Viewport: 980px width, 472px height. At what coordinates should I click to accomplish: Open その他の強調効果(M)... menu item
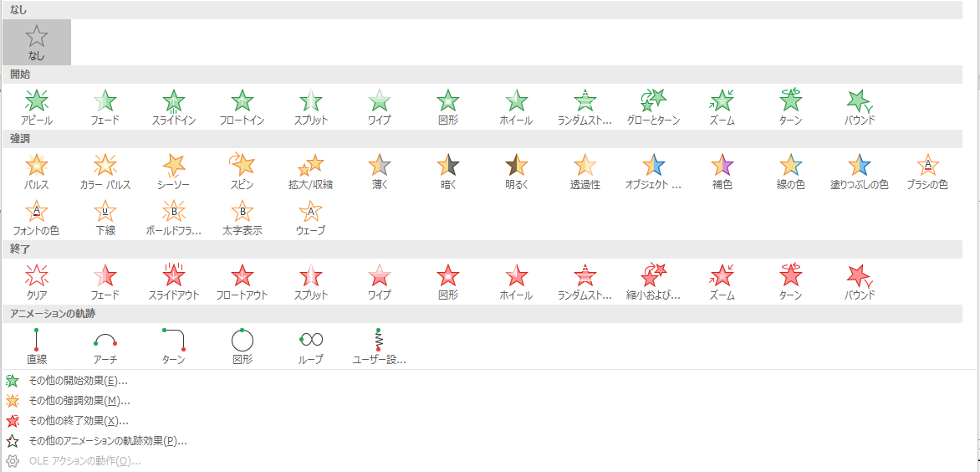click(x=79, y=401)
